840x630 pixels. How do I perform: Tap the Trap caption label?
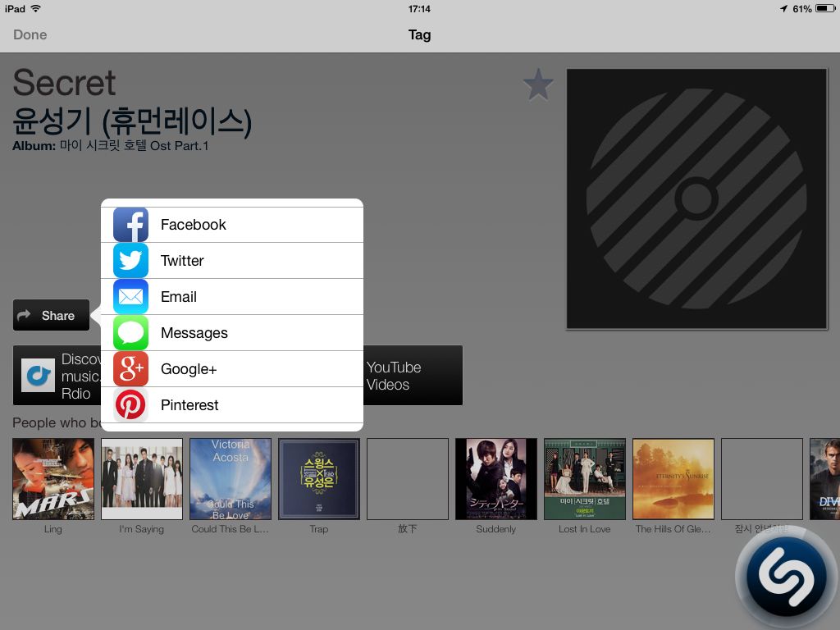pos(319,529)
